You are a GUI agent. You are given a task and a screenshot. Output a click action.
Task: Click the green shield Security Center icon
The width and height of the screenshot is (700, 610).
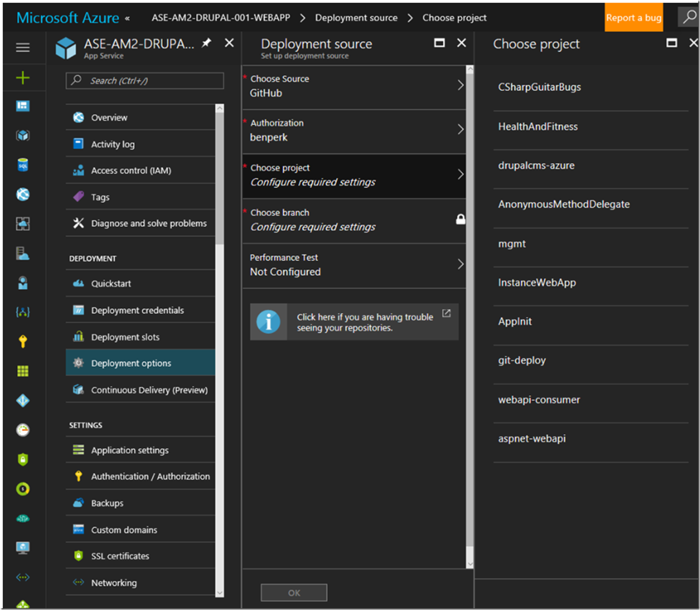tap(23, 459)
